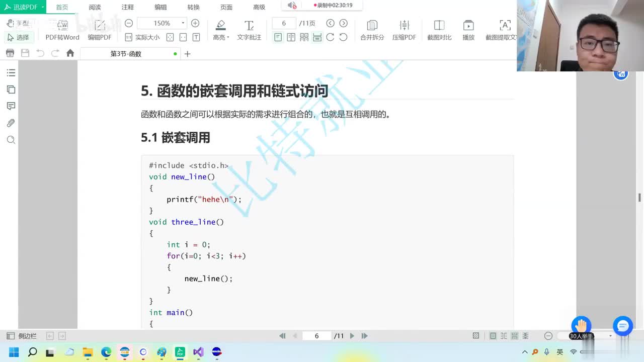Jump to first page in bottom bar
644x362 pixels.
coord(282,336)
